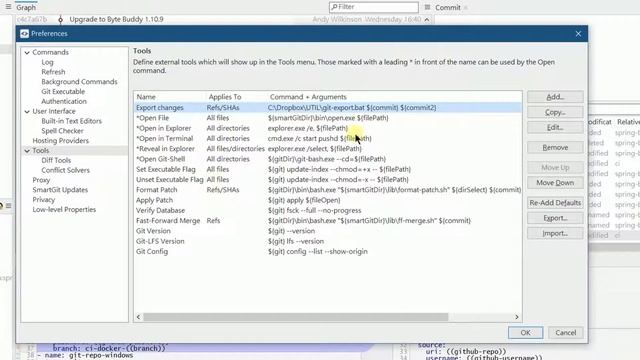
Task: Select the Graph tab
Action: pyautogui.click(x=26, y=7)
